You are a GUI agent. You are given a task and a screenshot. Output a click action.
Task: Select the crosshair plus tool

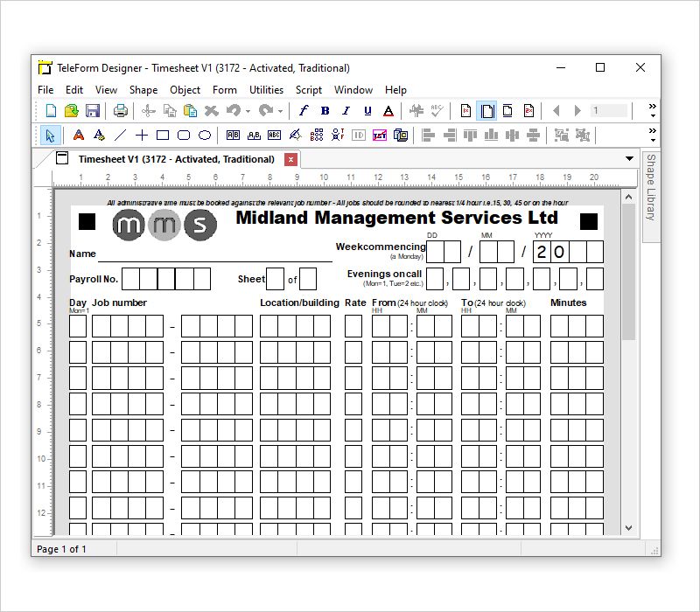pyautogui.click(x=142, y=135)
